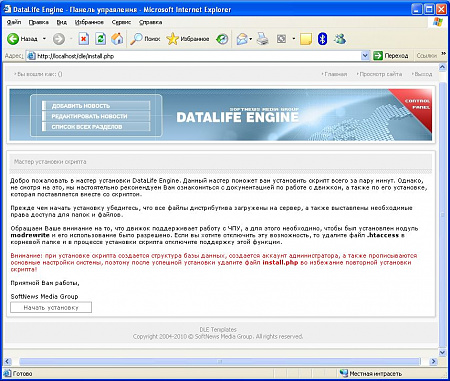
Task: Open the Back button history dropdown arrow
Action: coord(44,39)
